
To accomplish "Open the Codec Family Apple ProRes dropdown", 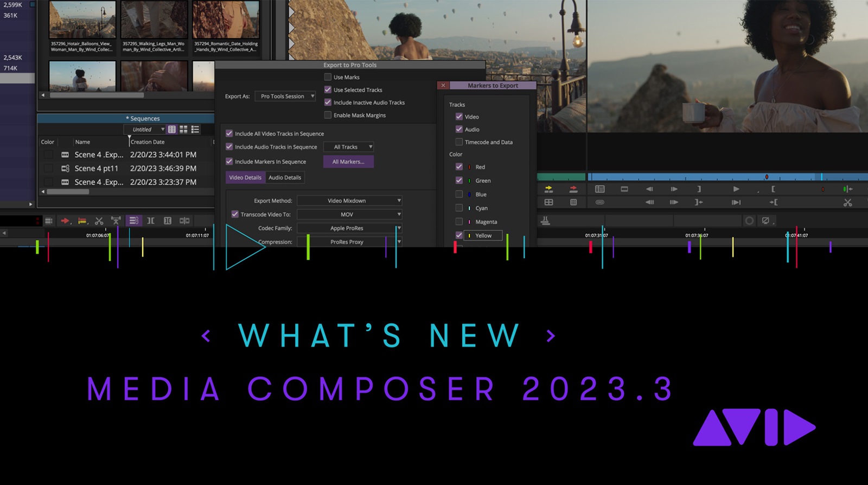I will click(x=349, y=228).
